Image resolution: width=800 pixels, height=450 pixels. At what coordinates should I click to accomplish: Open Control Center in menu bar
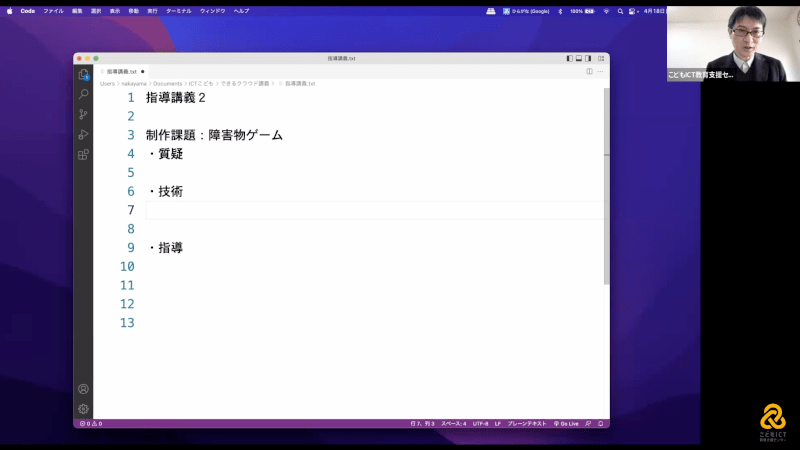(x=633, y=11)
